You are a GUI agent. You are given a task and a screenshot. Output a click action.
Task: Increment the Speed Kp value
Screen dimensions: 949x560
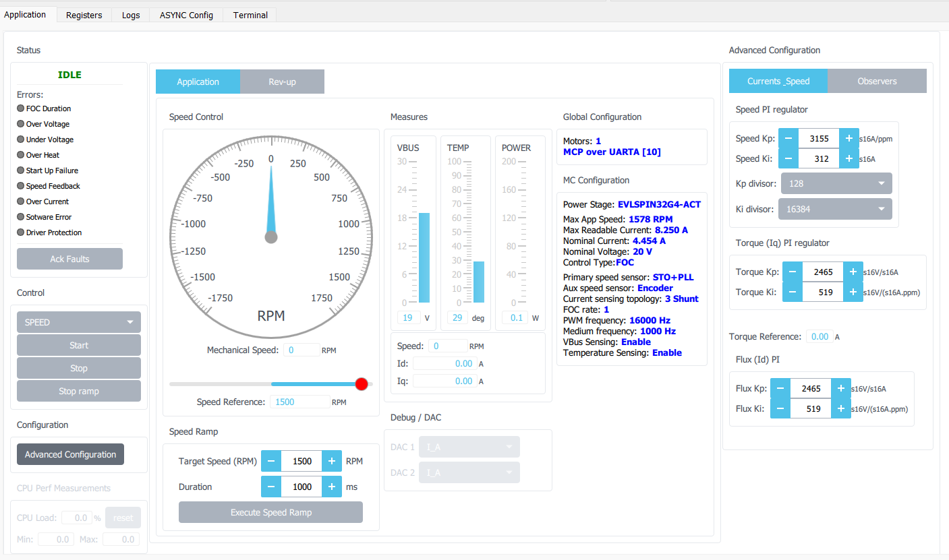(x=849, y=138)
